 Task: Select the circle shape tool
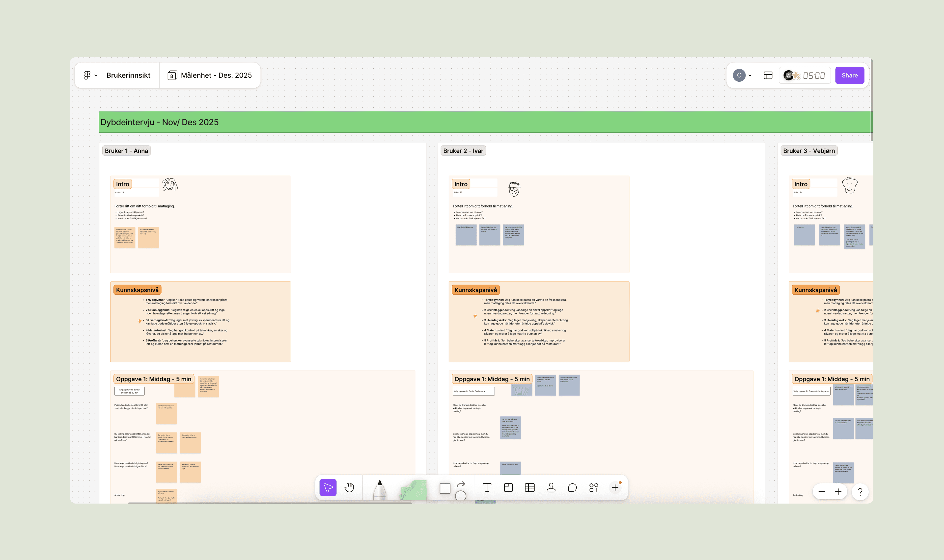pos(461,495)
